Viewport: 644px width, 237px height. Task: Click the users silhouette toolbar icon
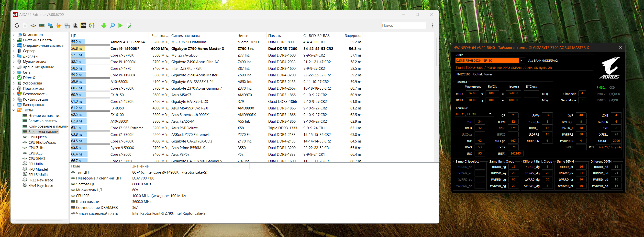click(75, 25)
